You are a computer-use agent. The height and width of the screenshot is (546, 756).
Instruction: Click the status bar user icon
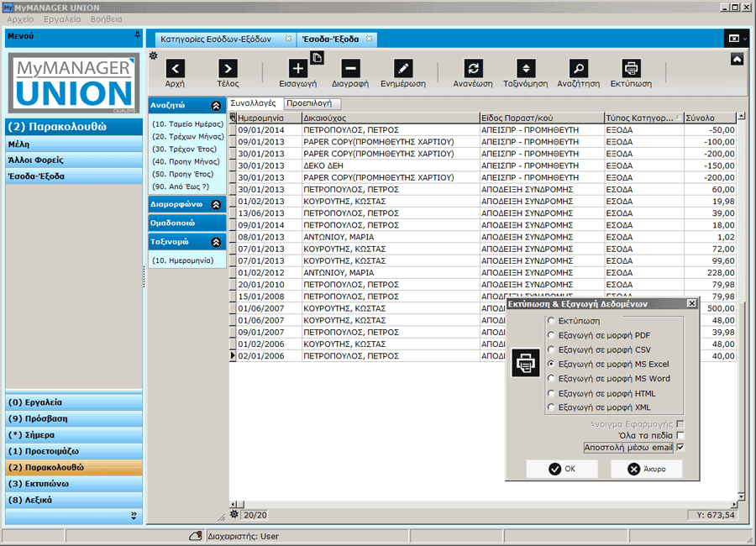click(195, 536)
